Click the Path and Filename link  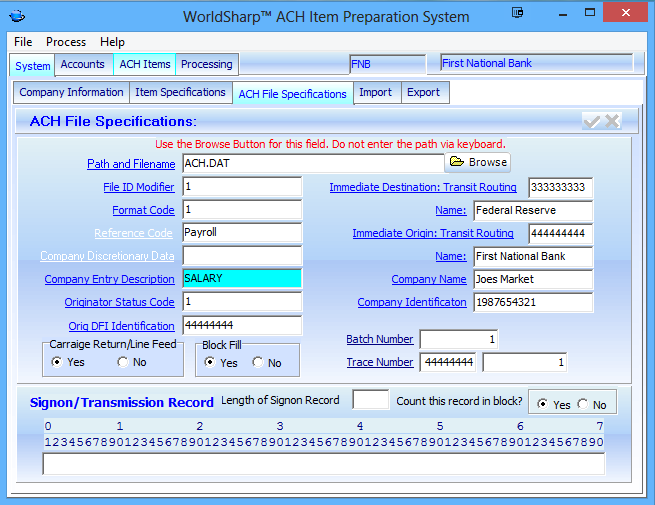click(131, 164)
